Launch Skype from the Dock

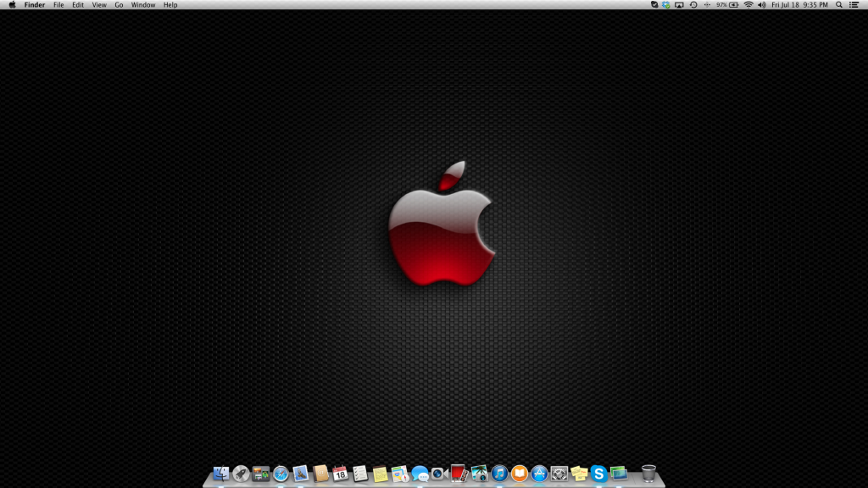click(x=598, y=474)
